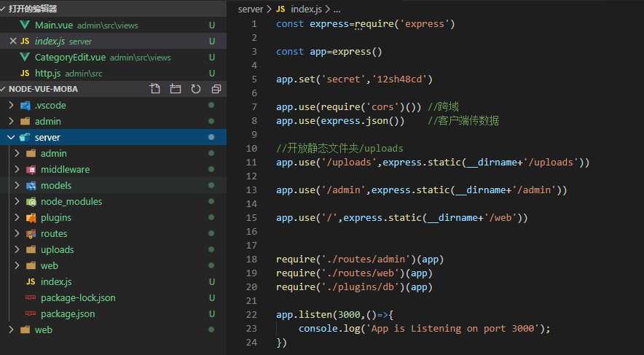Click the Vue icon beside CategoryEdit.vue

click(25, 57)
